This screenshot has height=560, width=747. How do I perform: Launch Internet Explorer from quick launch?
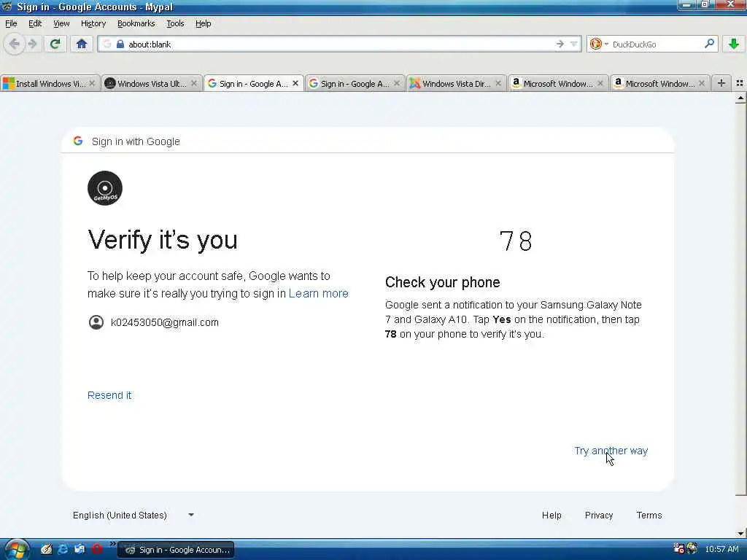tap(63, 549)
